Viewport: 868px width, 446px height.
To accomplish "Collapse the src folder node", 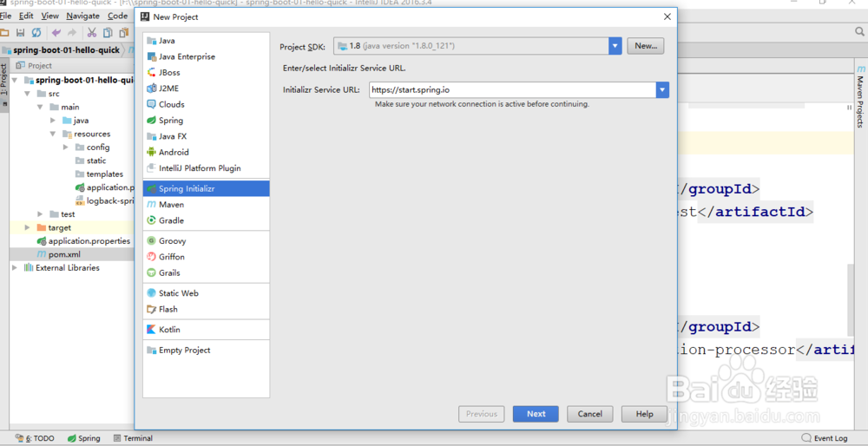I will tap(27, 94).
